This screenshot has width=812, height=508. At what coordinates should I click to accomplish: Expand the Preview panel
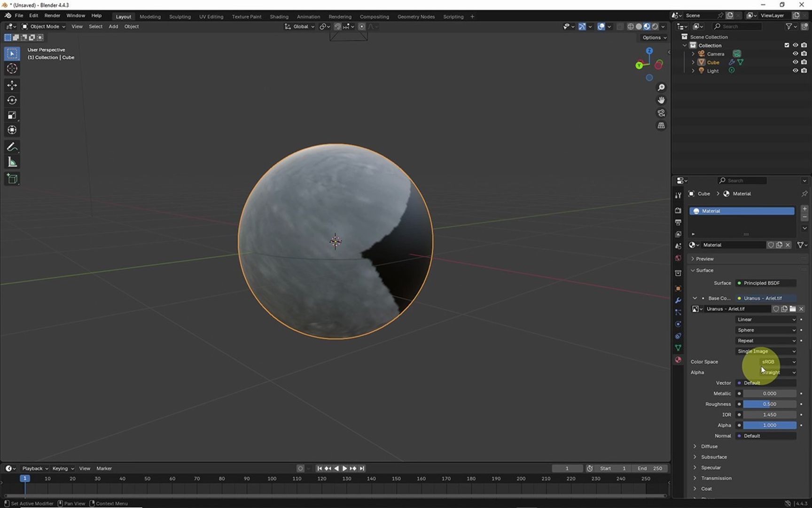pos(704,259)
